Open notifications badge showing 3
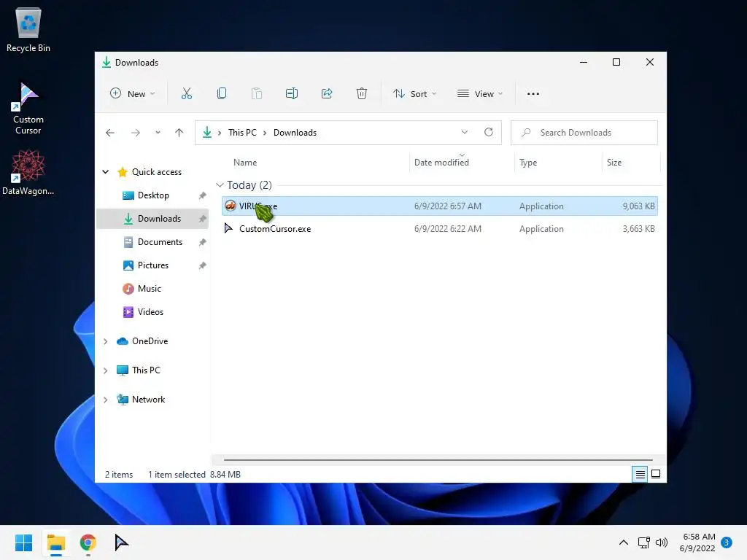The height and width of the screenshot is (560, 747). [x=727, y=542]
